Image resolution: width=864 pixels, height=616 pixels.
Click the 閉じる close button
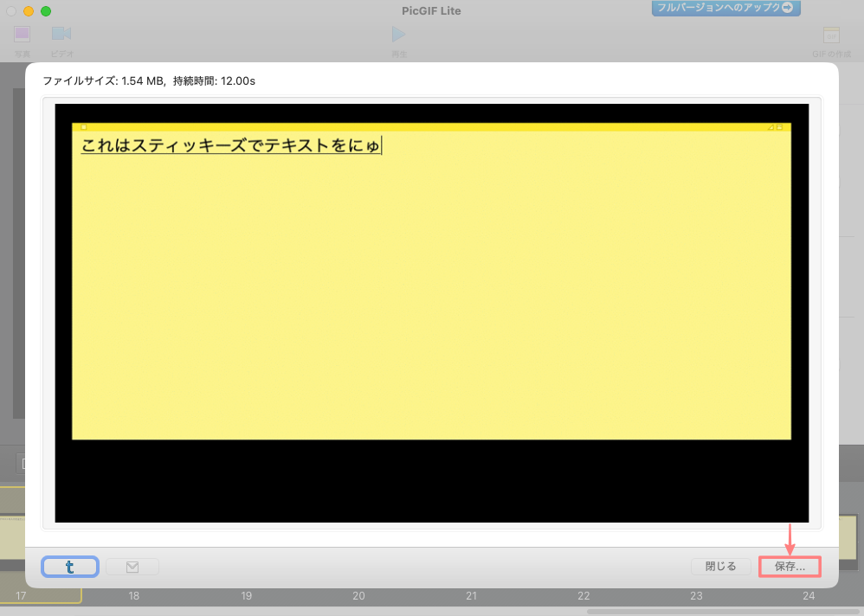(720, 567)
